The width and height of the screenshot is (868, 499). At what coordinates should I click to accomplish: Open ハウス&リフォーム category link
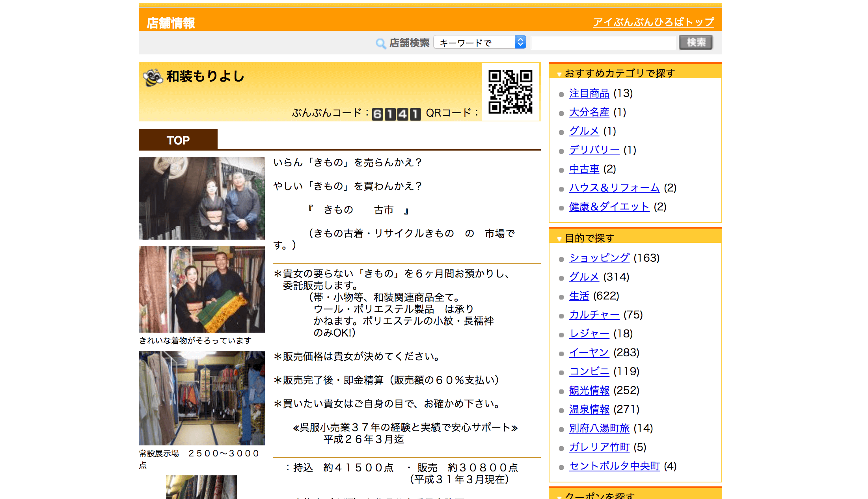click(614, 188)
